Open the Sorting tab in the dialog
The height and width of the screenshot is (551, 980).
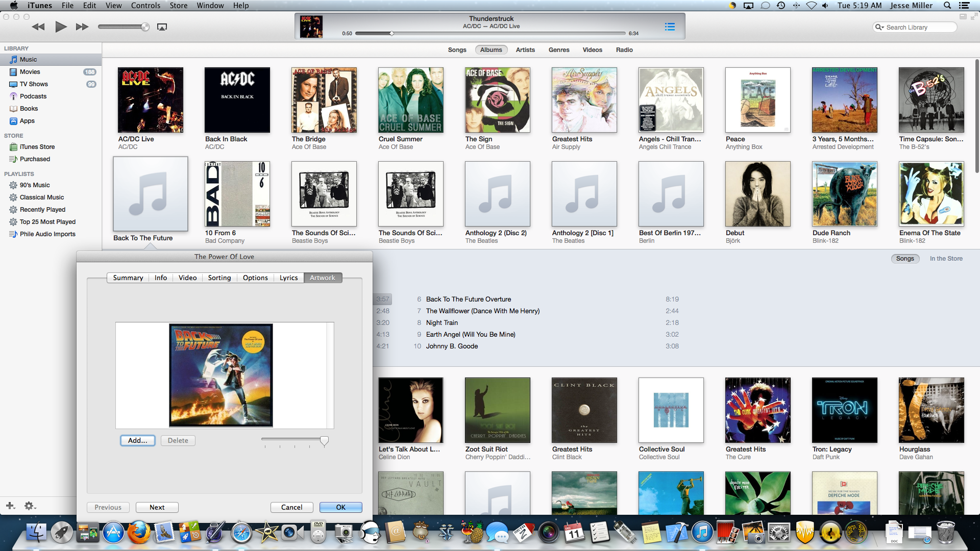219,278
